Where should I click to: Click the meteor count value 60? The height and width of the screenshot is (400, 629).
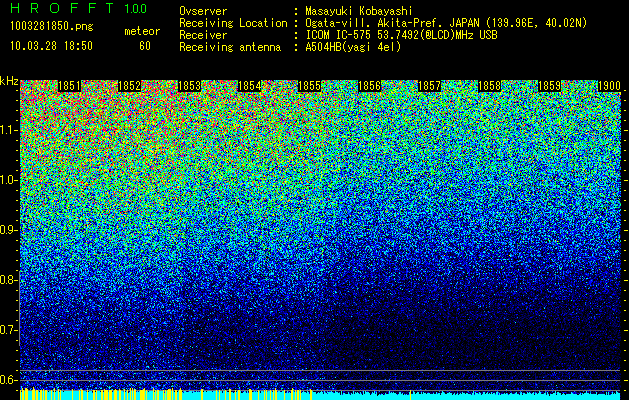[x=145, y=46]
